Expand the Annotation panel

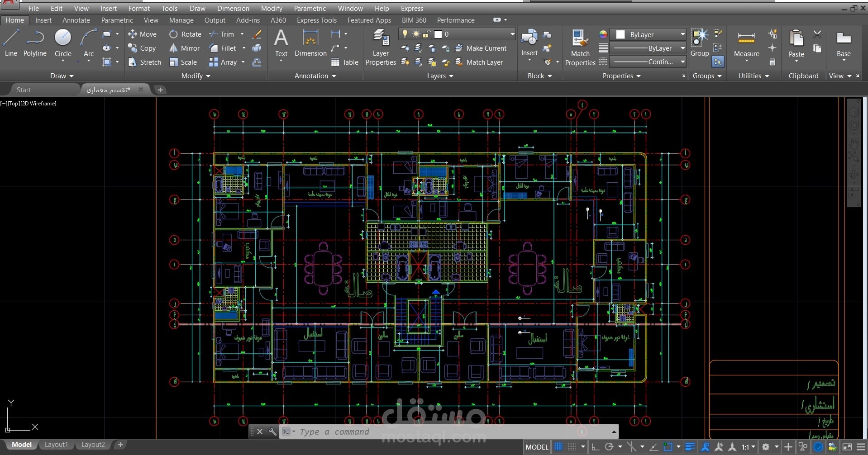click(x=315, y=76)
